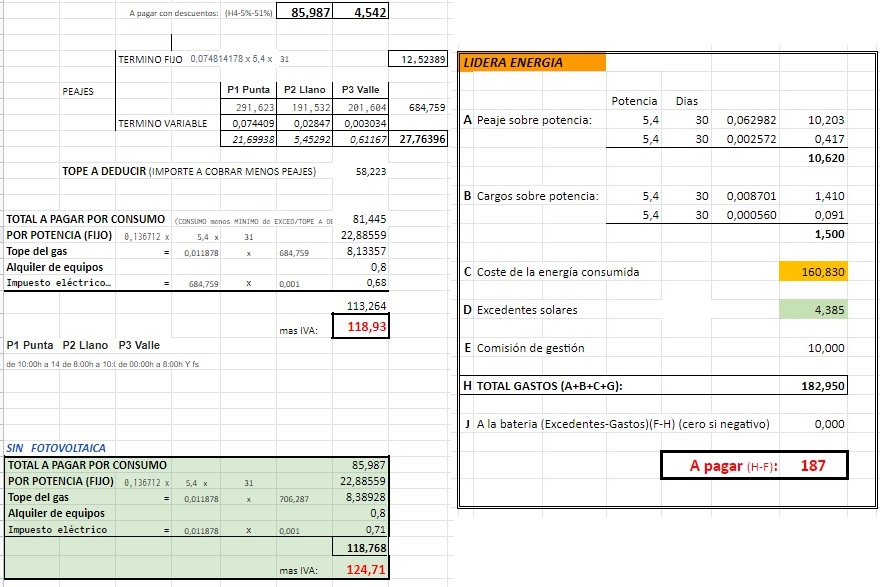Viewport: 893px width, 587px height.
Task: Click the 12,52389 result cell
Action: pos(418,59)
